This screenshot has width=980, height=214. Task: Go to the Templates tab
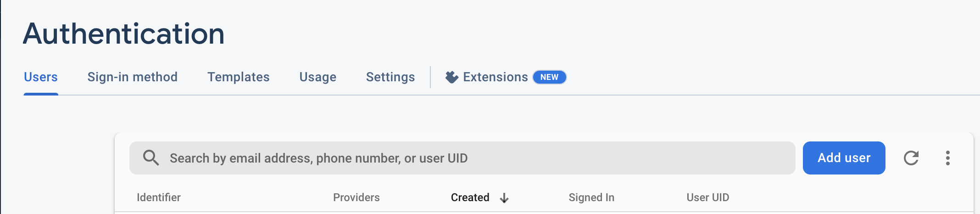(239, 77)
